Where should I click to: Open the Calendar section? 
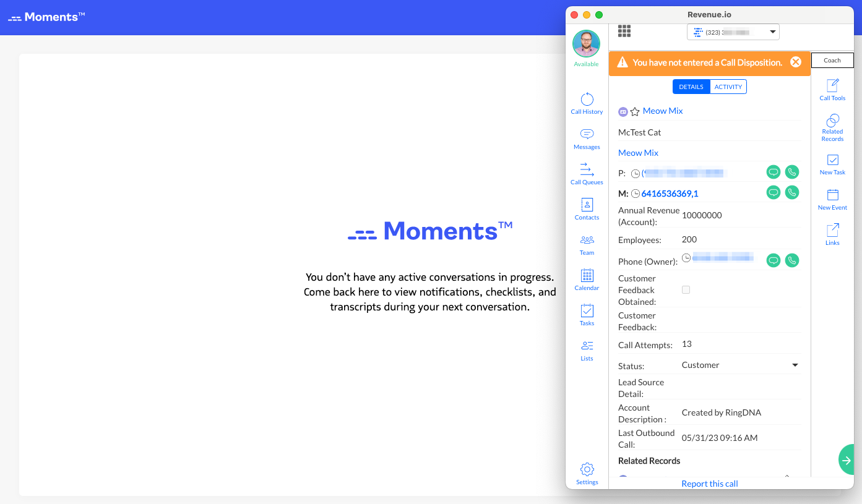point(587,280)
